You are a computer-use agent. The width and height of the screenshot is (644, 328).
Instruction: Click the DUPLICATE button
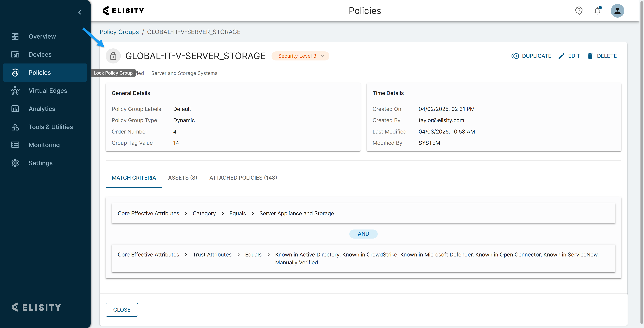click(531, 56)
